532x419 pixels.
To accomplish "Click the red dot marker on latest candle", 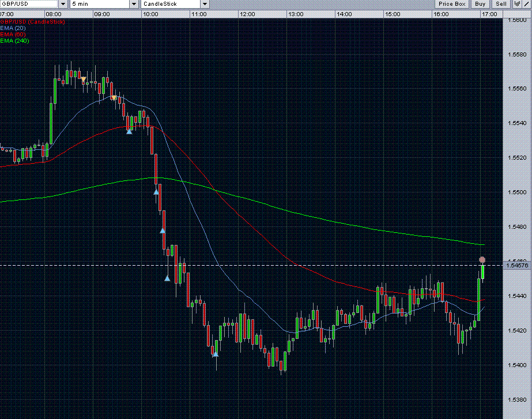I will pyautogui.click(x=482, y=260).
